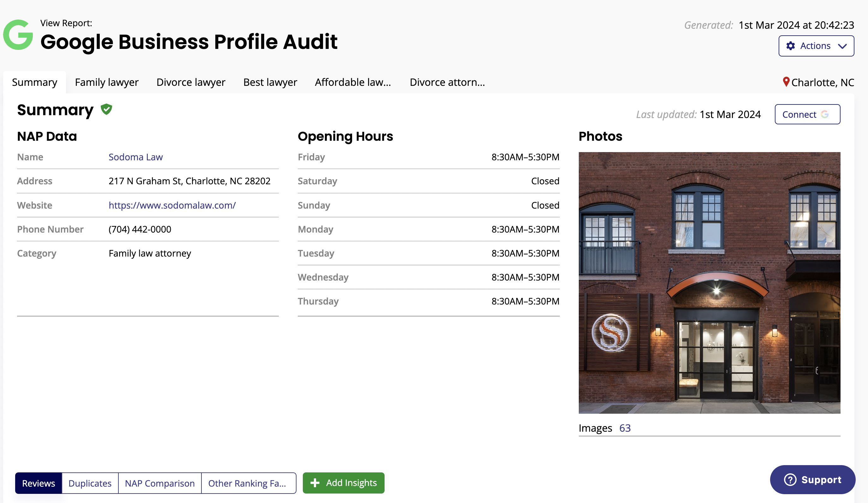The height and width of the screenshot is (503, 868).
Task: Expand the Actions dropdown chevron
Action: tap(842, 46)
